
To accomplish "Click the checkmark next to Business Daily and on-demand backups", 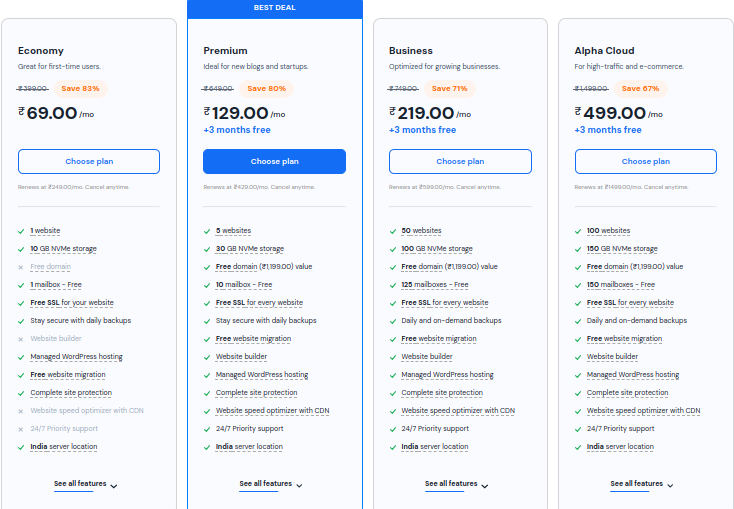I will coord(392,321).
